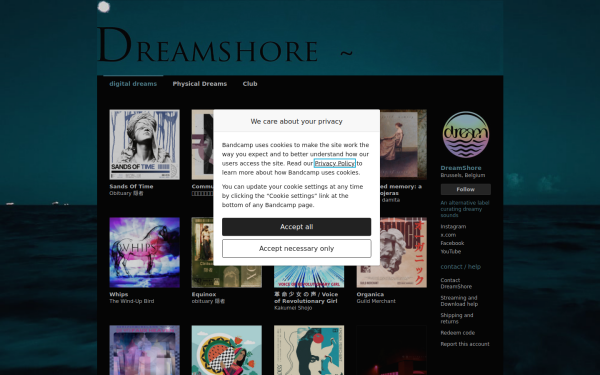Click the DreamShore circular logo

[465, 135]
